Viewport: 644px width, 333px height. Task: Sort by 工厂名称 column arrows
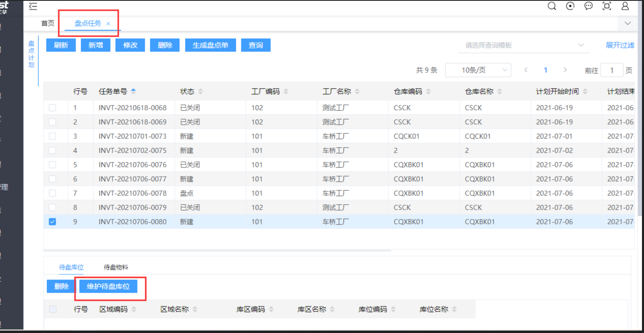click(357, 91)
